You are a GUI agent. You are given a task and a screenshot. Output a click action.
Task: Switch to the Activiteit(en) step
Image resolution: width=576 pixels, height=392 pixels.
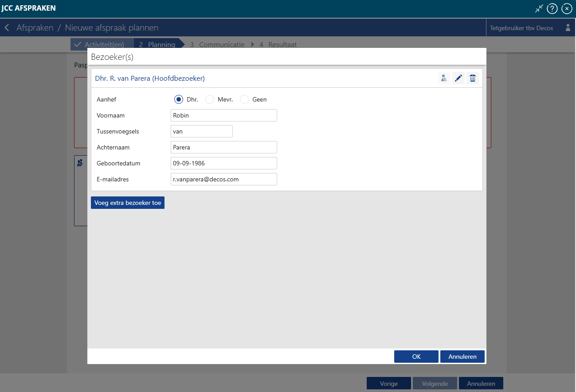click(102, 44)
